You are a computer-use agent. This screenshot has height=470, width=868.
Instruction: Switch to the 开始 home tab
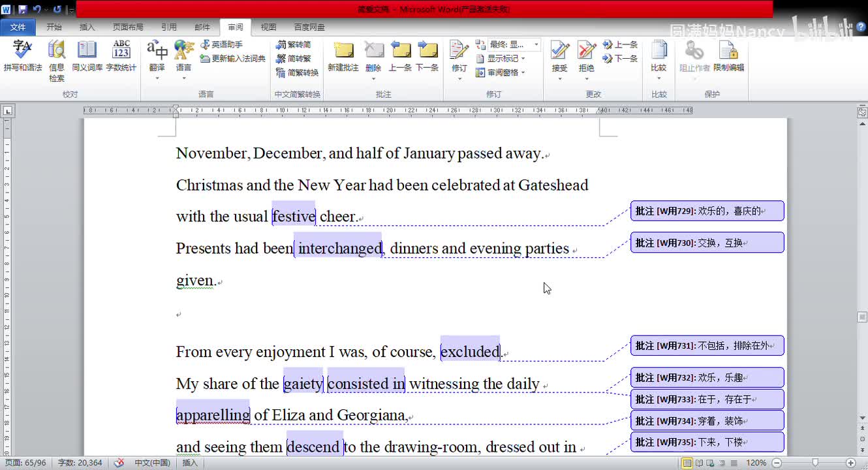click(54, 27)
